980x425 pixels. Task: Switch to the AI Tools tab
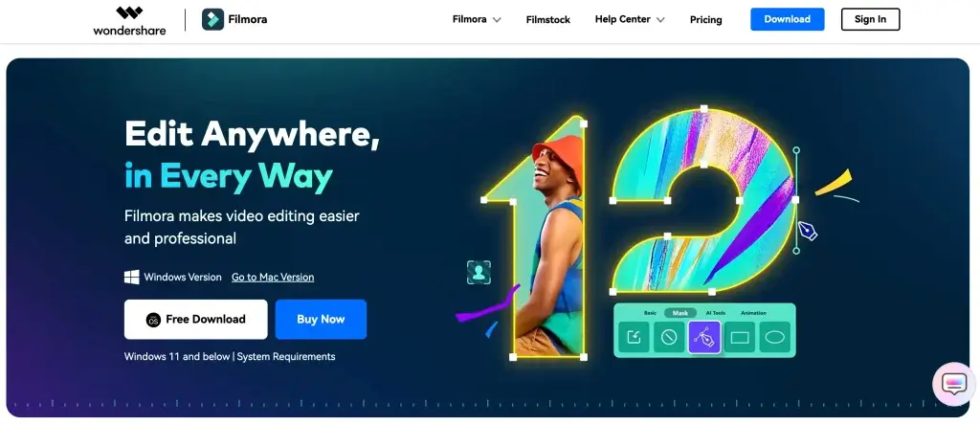715,312
